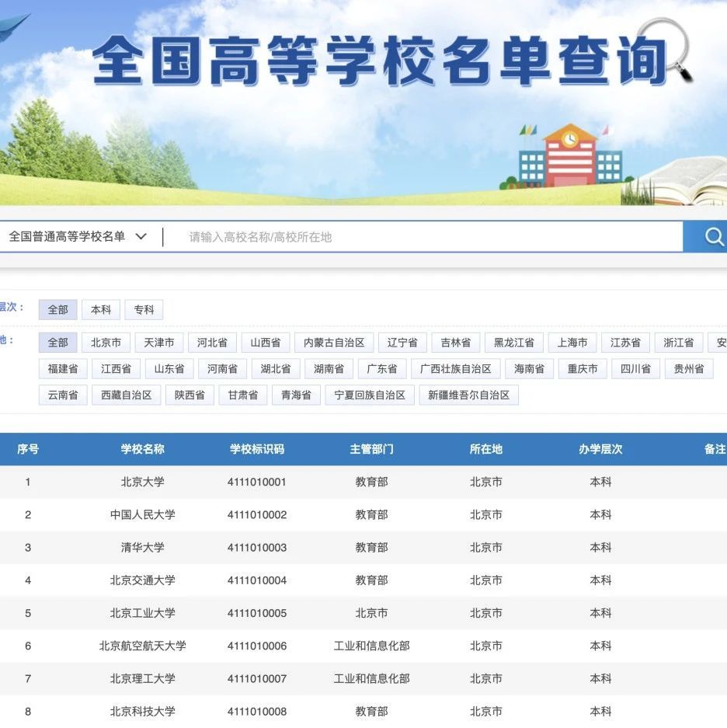Screen dimensions: 727x728
Task: Select 广东省 from region filters
Action: coord(382,369)
